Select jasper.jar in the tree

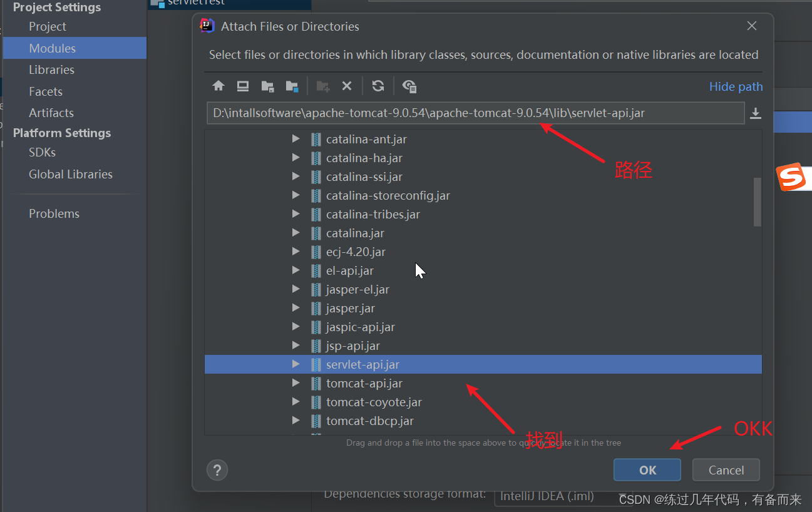coord(351,308)
